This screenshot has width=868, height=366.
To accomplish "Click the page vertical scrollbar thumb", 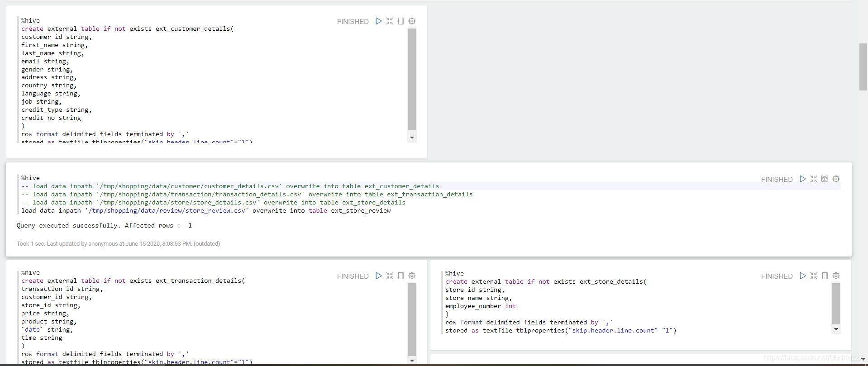I will point(863,67).
